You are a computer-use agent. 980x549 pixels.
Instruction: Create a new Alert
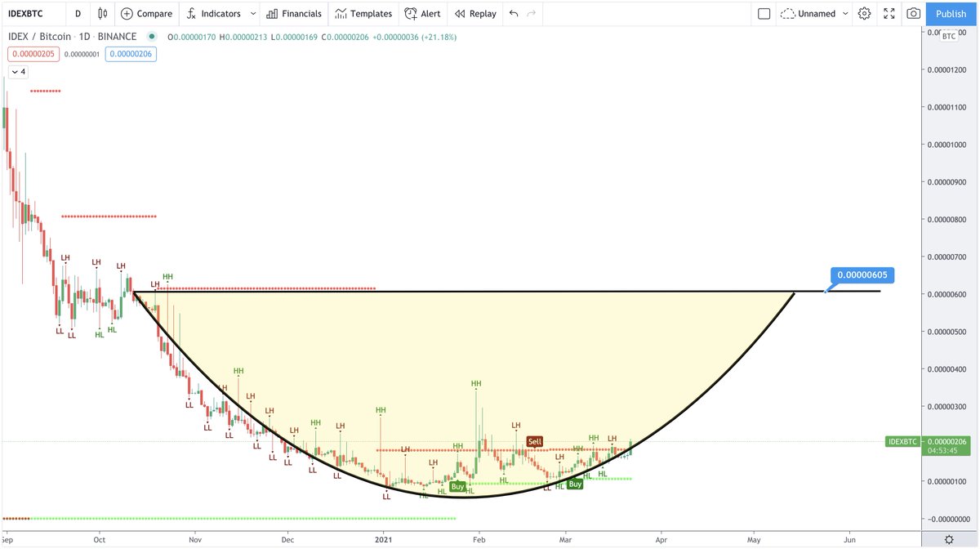[x=423, y=13]
